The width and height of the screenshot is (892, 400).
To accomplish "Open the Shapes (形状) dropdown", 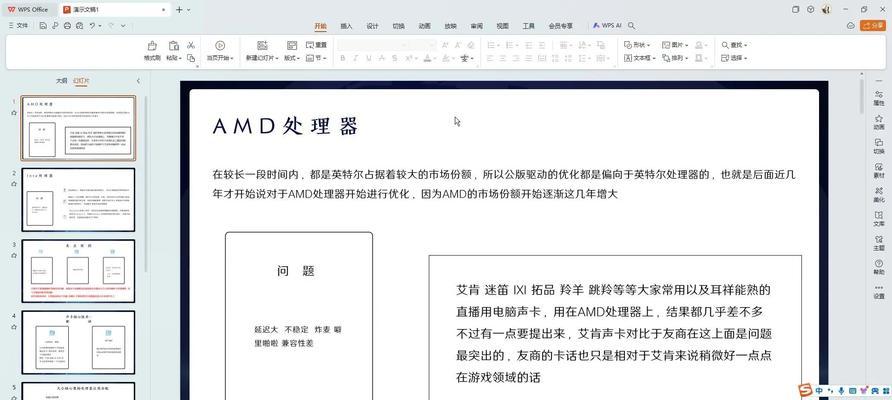I will pos(637,45).
